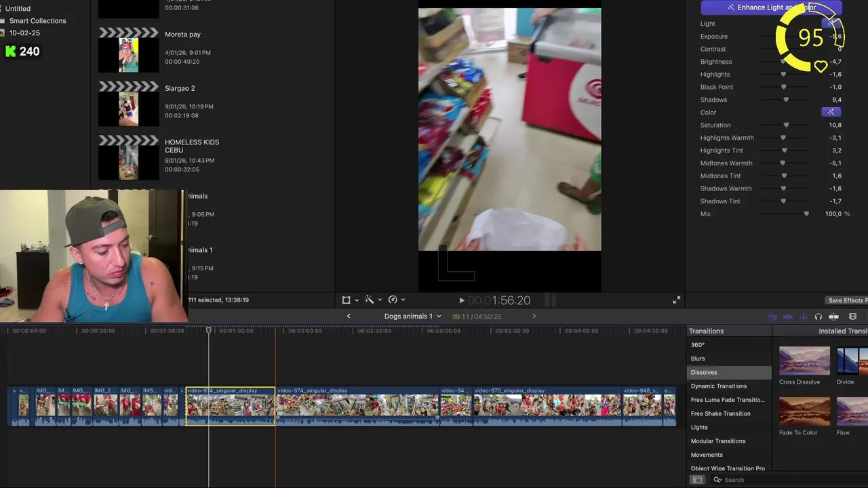This screenshot has width=868, height=488.
Task: Click the selected video-974_singular_display timeline clip
Action: coord(231,406)
